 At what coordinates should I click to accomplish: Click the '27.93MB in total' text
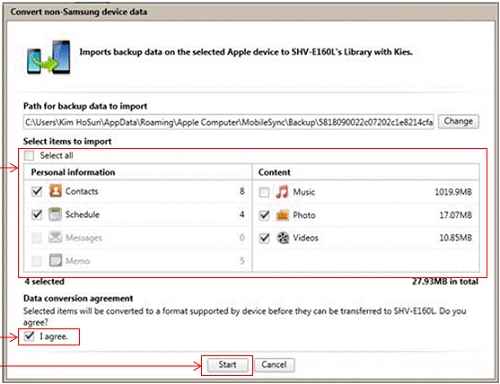pyautogui.click(x=445, y=282)
